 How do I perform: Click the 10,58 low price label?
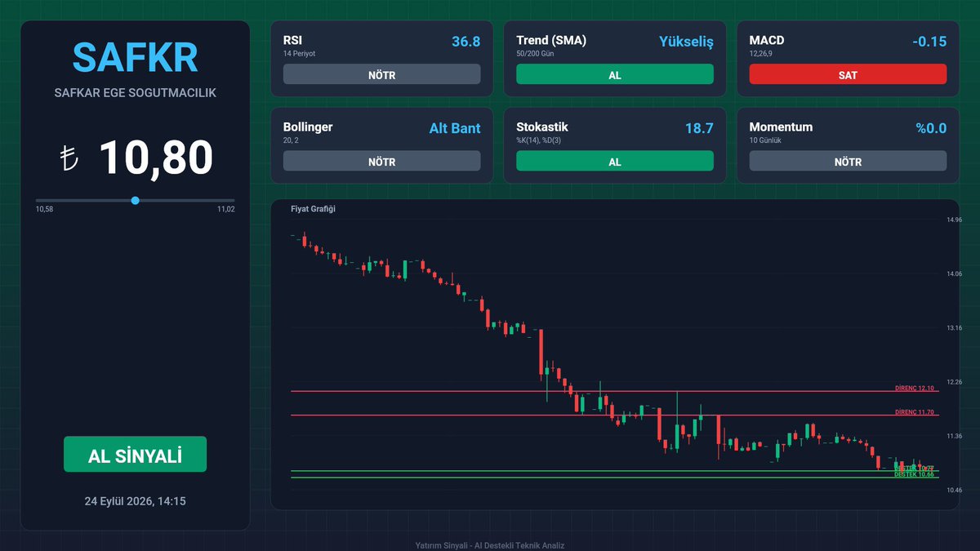[44, 210]
